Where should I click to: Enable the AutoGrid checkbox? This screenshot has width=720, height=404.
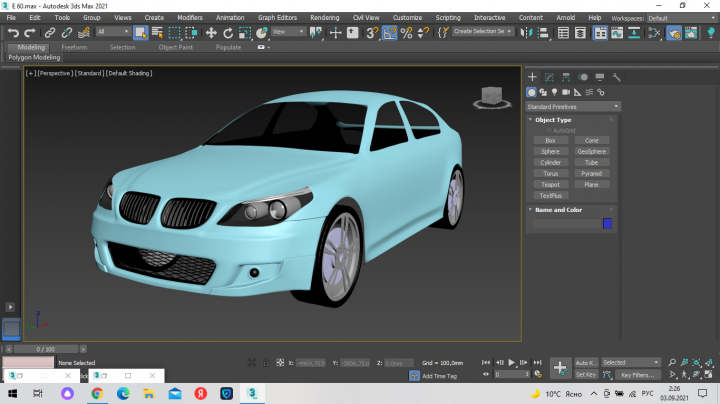tap(549, 130)
